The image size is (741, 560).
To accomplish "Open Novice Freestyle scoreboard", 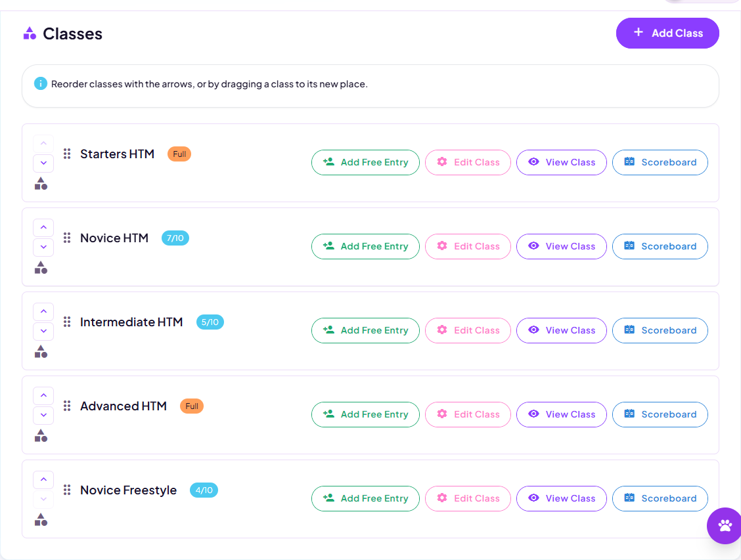I will point(660,499).
